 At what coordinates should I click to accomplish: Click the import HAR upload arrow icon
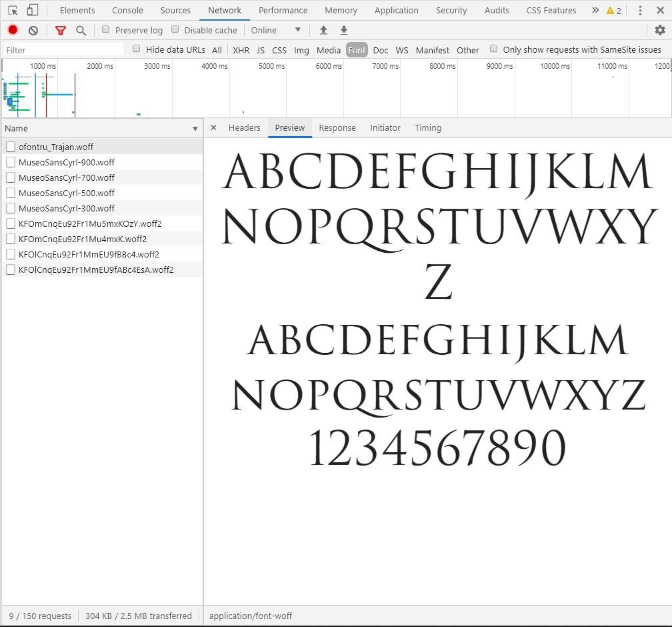tap(323, 30)
